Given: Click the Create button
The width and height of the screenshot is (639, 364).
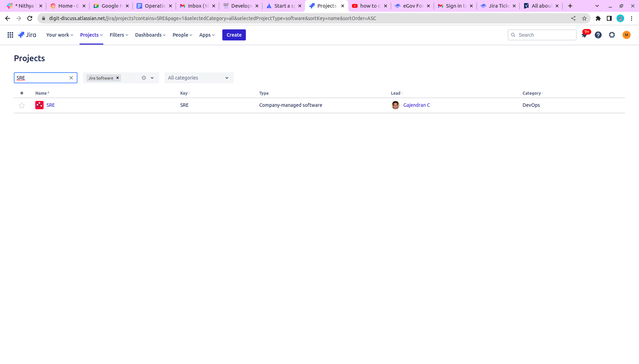Looking at the screenshot, I should click(x=234, y=35).
